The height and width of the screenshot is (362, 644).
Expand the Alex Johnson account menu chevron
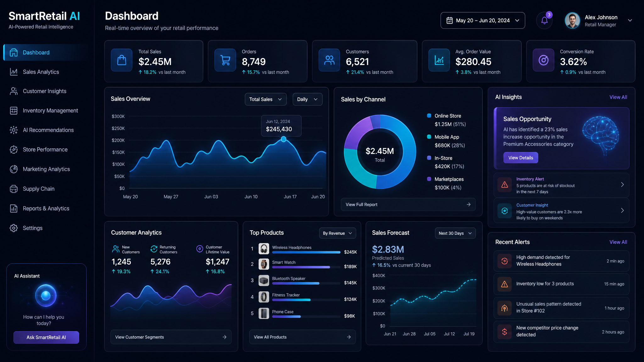(x=630, y=20)
